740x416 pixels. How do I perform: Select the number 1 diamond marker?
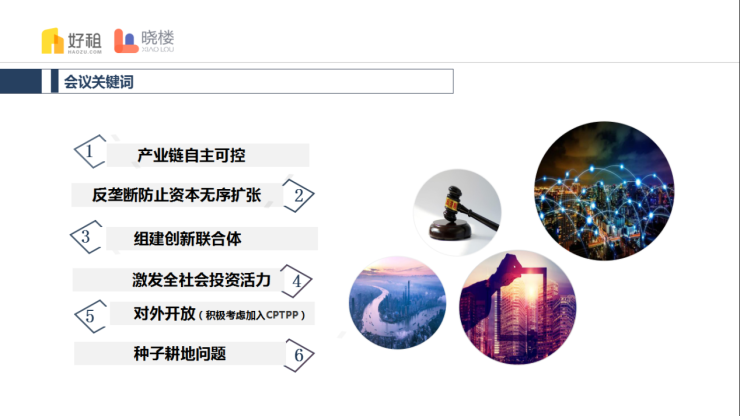(x=90, y=152)
